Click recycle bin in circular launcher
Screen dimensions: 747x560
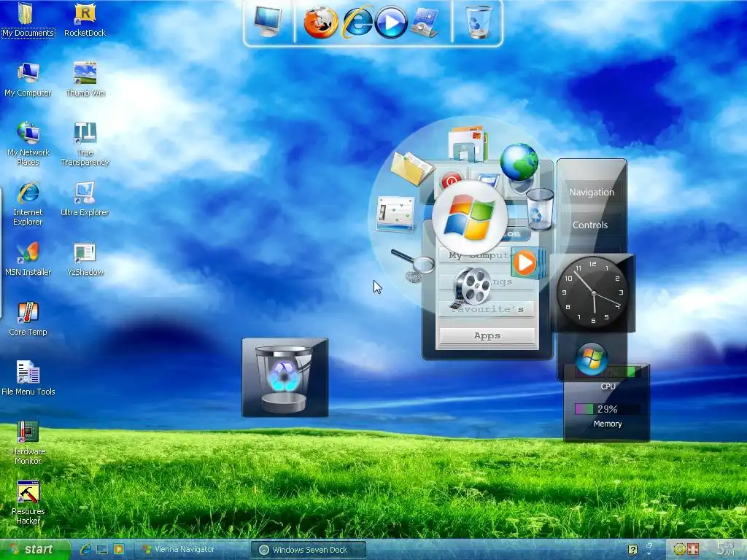click(540, 209)
